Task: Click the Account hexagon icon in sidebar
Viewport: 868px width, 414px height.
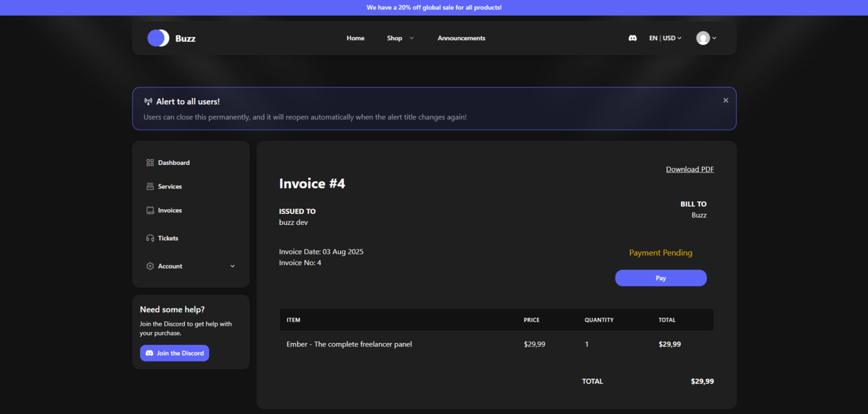Action: click(x=150, y=266)
